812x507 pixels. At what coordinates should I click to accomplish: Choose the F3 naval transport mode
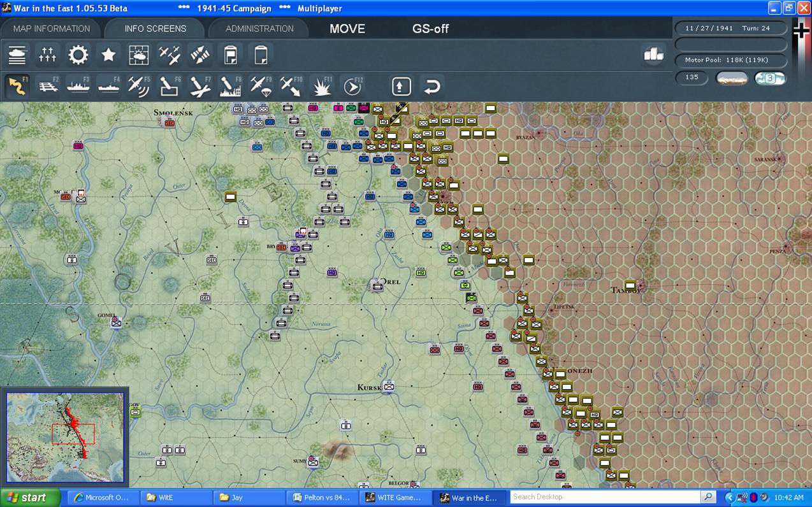pos(78,86)
